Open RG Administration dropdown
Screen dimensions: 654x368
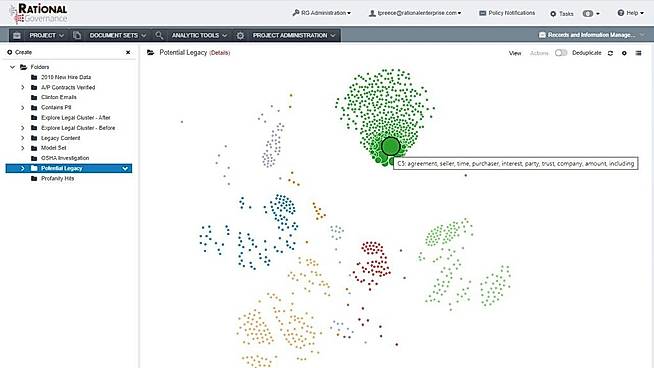pyautogui.click(x=322, y=13)
